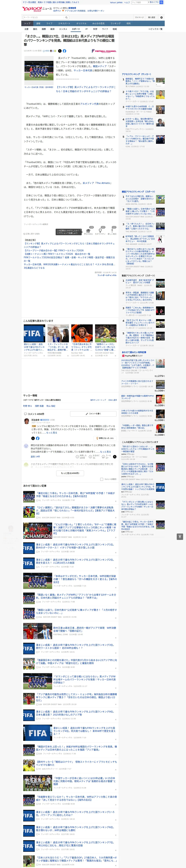186x868 pixels.
Task: Open マイページ link
Action: 139,18
